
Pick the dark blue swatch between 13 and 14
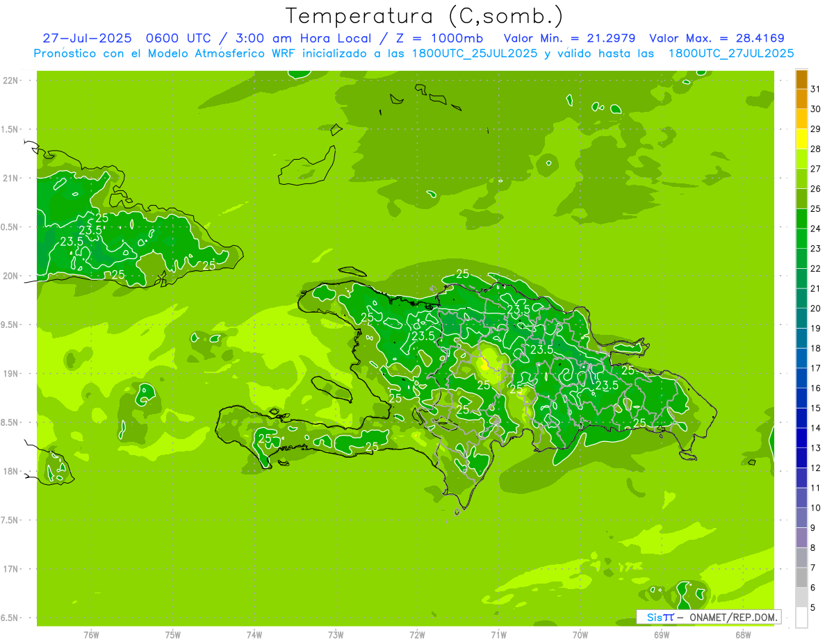801,438
